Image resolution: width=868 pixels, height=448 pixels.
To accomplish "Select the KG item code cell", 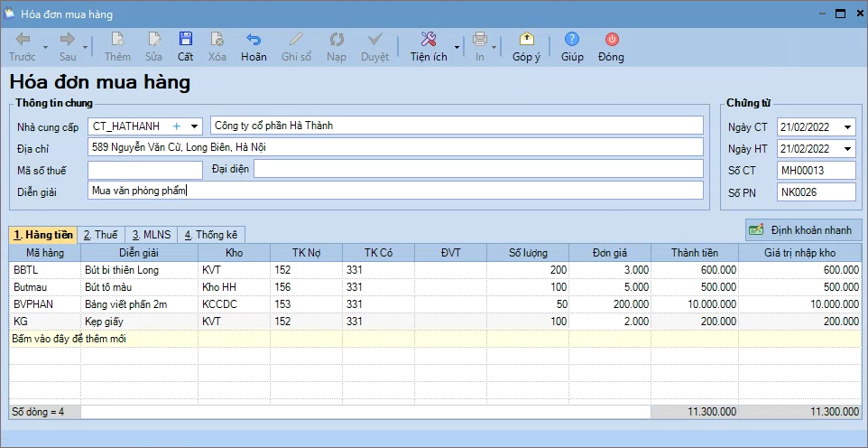I will coord(45,322).
